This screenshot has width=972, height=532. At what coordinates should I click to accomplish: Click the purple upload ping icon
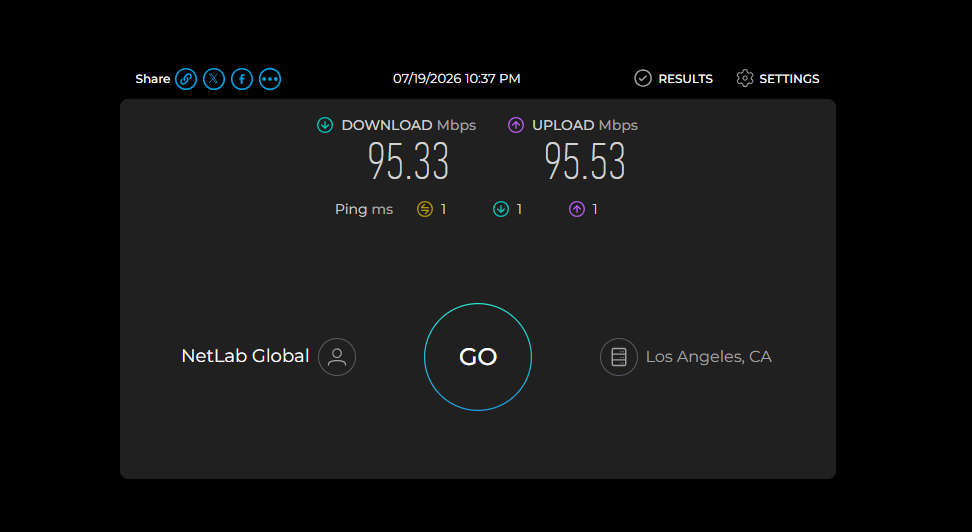pyautogui.click(x=577, y=209)
